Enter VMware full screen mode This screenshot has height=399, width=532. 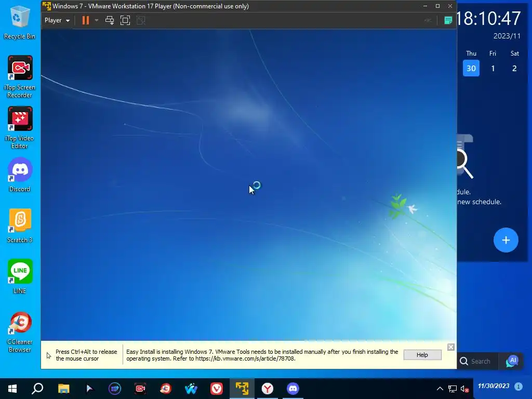click(x=125, y=20)
